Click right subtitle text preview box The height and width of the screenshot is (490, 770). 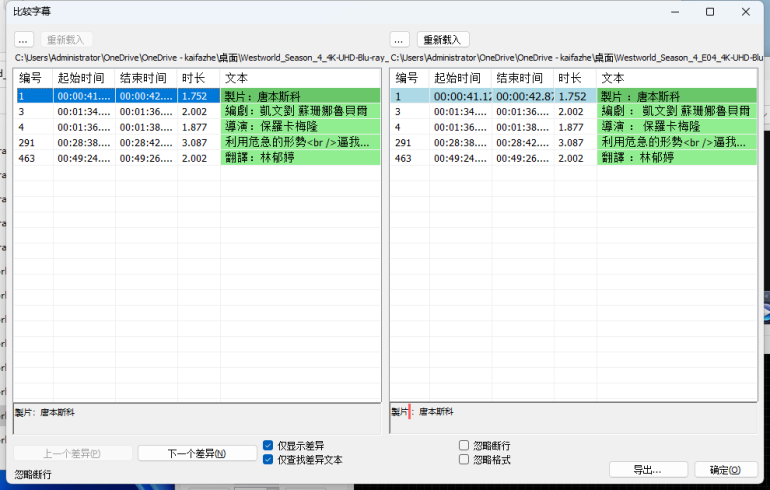(574, 419)
